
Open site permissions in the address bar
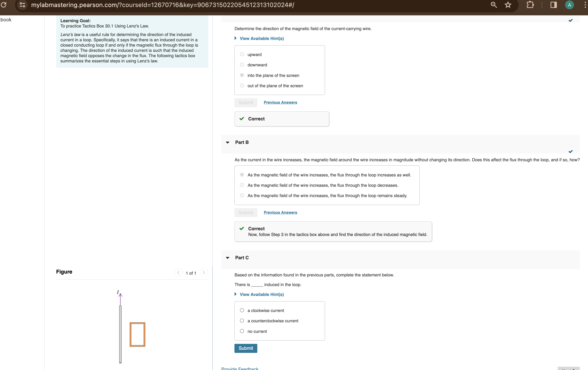tap(22, 5)
